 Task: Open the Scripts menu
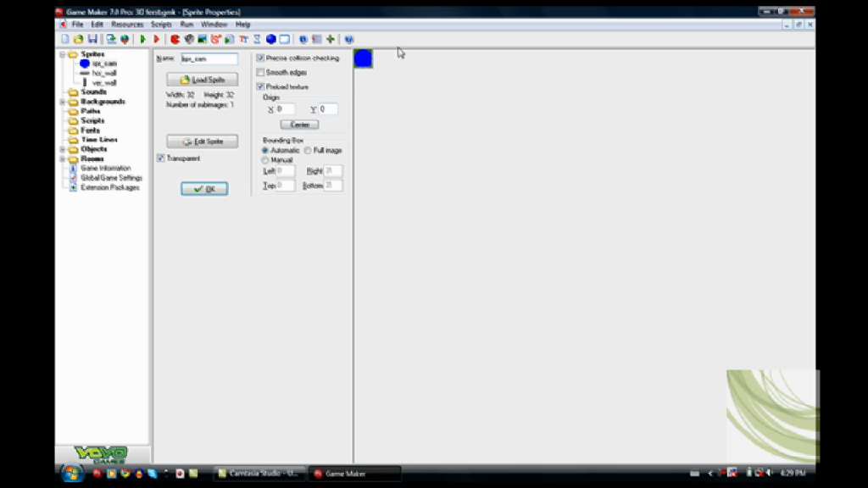pyautogui.click(x=161, y=25)
